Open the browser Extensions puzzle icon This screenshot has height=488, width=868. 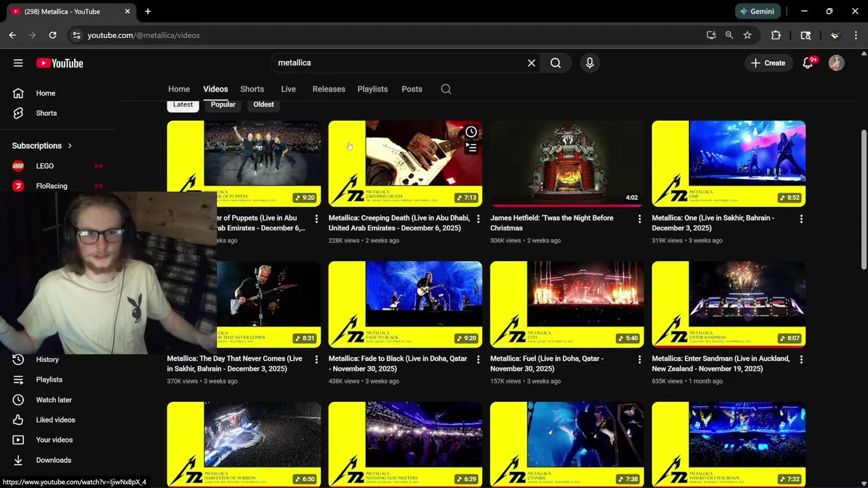tap(776, 35)
